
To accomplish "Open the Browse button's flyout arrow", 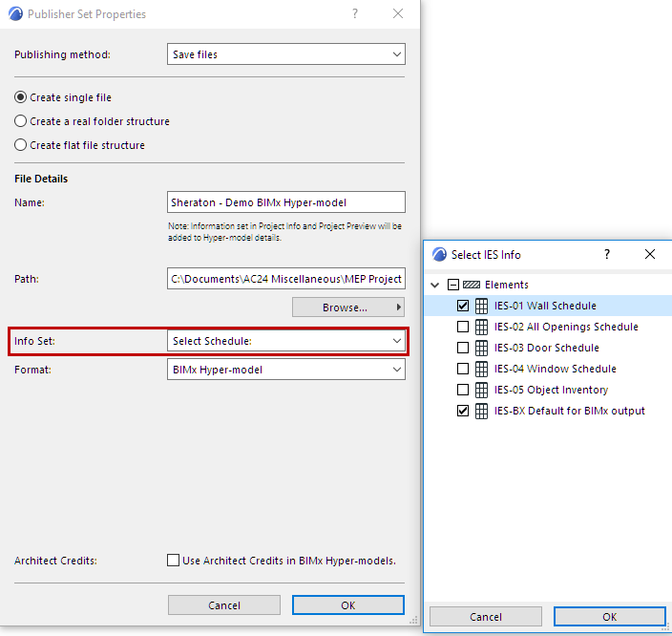I will (x=399, y=307).
